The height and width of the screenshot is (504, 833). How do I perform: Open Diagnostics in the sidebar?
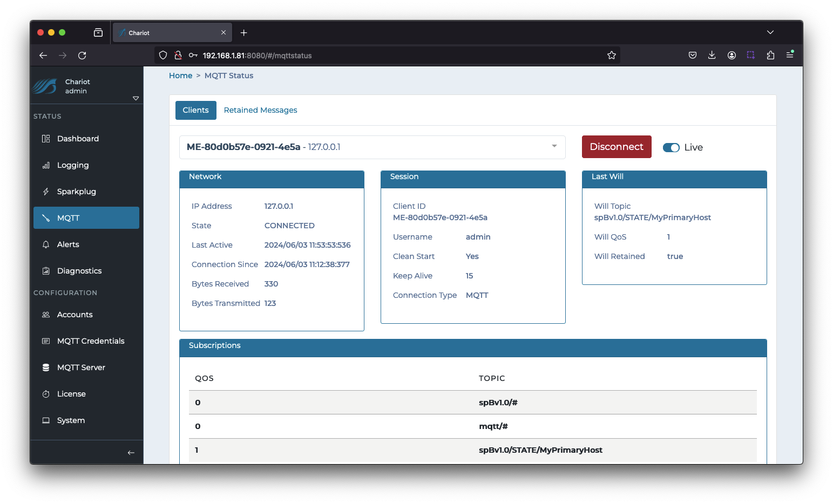click(x=86, y=271)
